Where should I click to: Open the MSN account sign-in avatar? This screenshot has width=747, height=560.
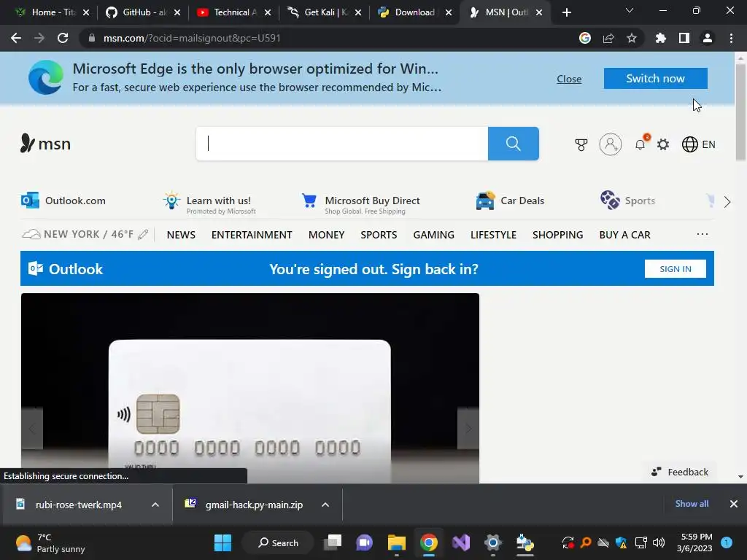pyautogui.click(x=611, y=144)
